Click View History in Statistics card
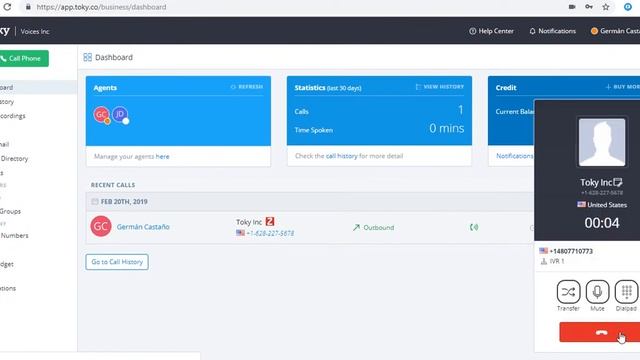Screen dimensions: 640x360 point(440,87)
